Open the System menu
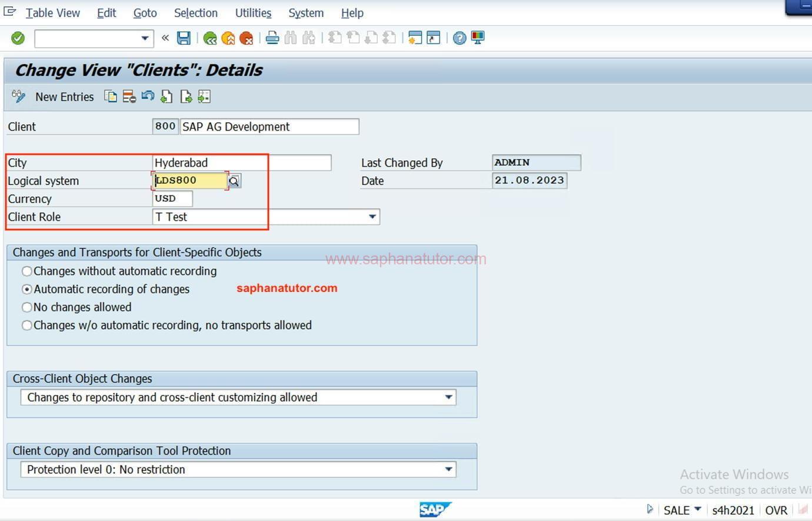812x521 pixels. pos(306,13)
